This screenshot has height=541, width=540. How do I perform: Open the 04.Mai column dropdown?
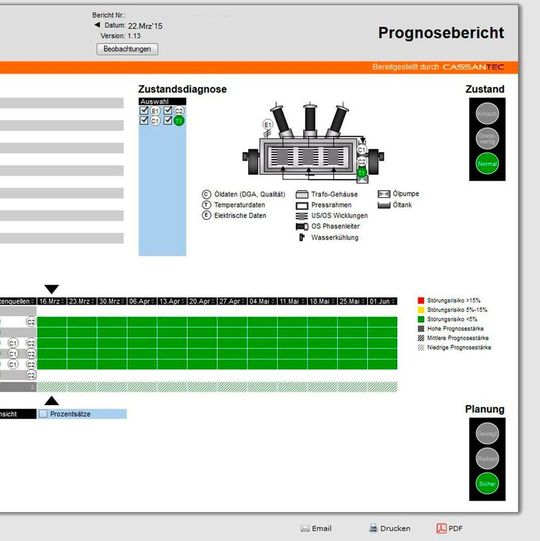(x=273, y=302)
